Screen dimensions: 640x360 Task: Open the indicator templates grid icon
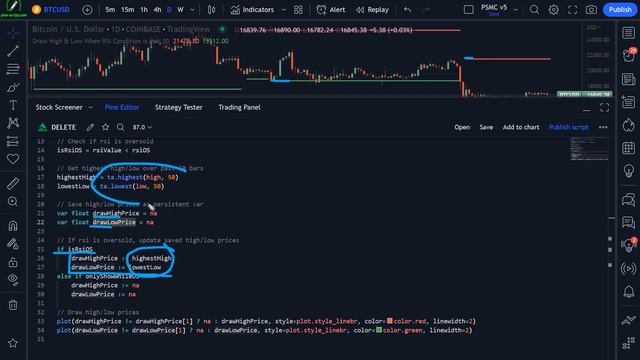point(298,10)
